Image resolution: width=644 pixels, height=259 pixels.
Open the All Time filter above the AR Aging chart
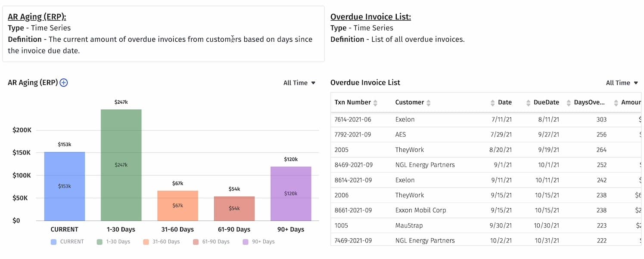[299, 83]
